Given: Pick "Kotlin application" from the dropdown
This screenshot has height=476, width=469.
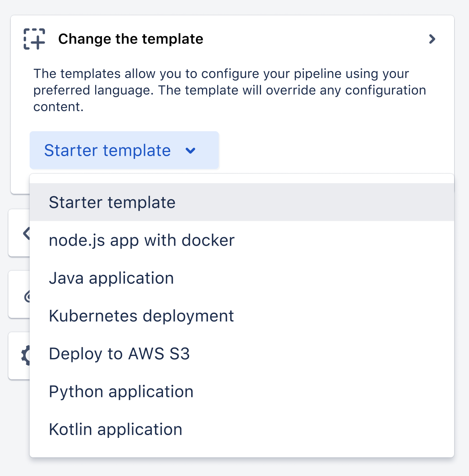Looking at the screenshot, I should pyautogui.click(x=115, y=429).
